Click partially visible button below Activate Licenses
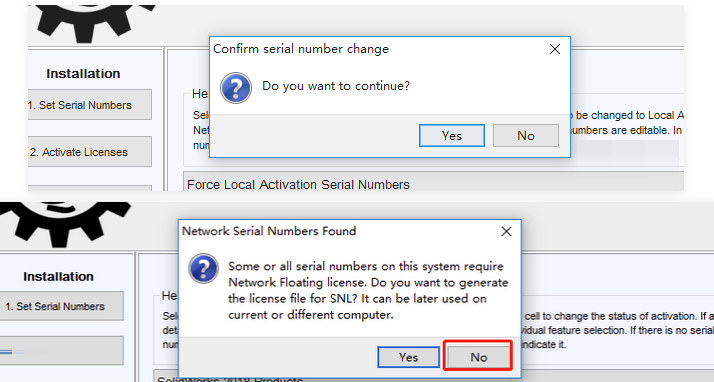The width and height of the screenshot is (714, 382). pyautogui.click(x=89, y=188)
